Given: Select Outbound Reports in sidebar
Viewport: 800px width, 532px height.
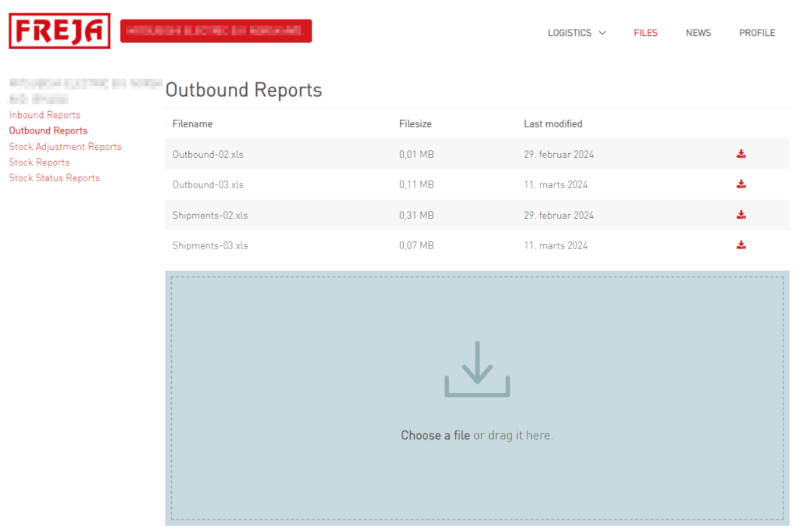Looking at the screenshot, I should [x=48, y=130].
